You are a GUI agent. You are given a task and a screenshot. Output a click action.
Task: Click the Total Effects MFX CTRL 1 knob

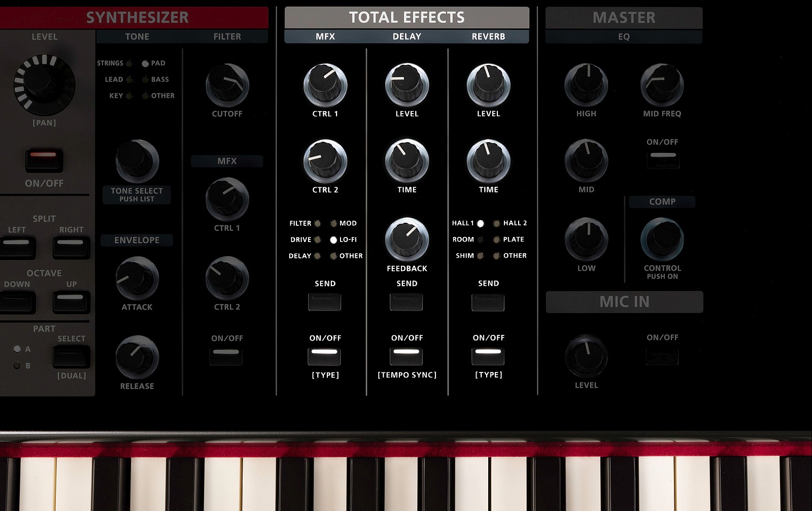[325, 85]
